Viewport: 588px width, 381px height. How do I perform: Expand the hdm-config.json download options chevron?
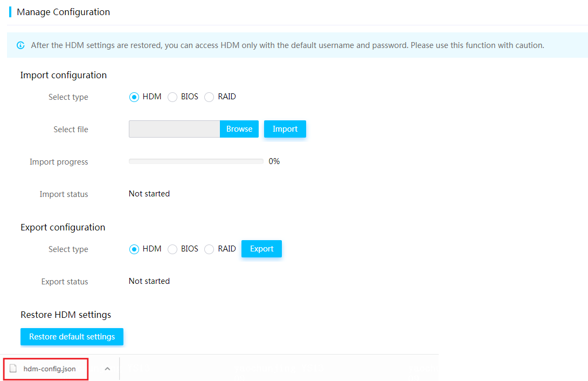[107, 369]
